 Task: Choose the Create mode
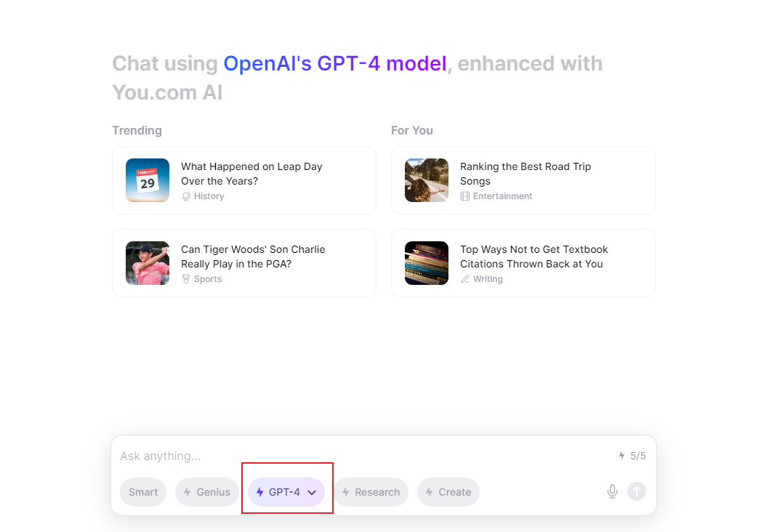448,492
